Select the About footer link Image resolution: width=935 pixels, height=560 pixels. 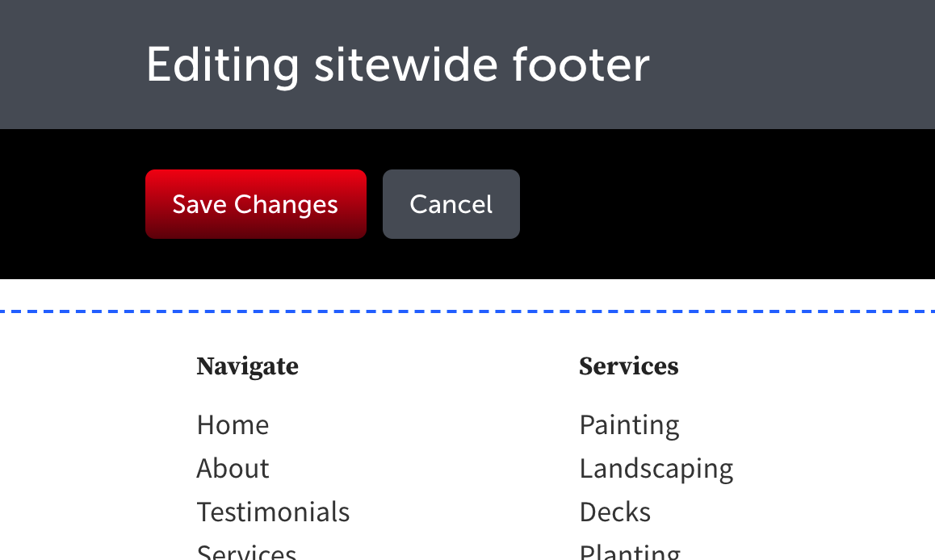click(x=233, y=468)
